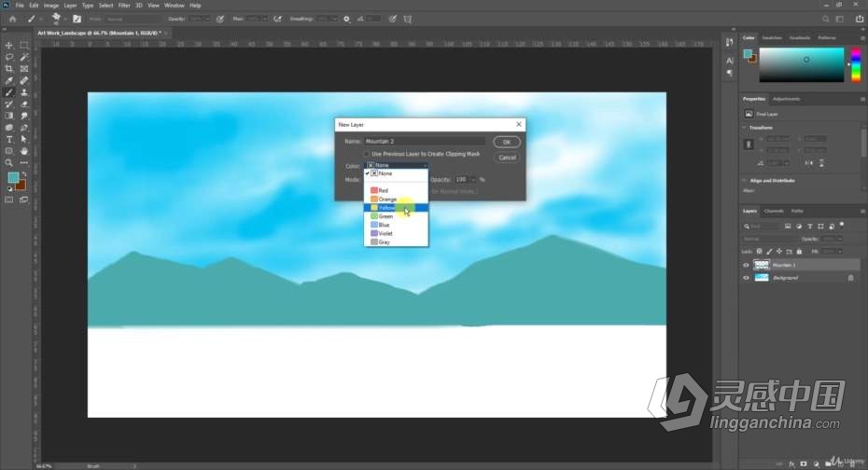Select the Eraser tool
The height and width of the screenshot is (470, 868).
click(24, 104)
